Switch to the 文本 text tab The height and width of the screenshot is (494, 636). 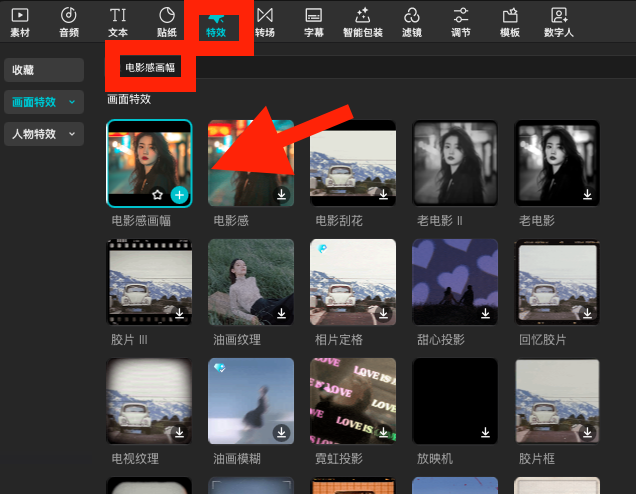pyautogui.click(x=118, y=23)
